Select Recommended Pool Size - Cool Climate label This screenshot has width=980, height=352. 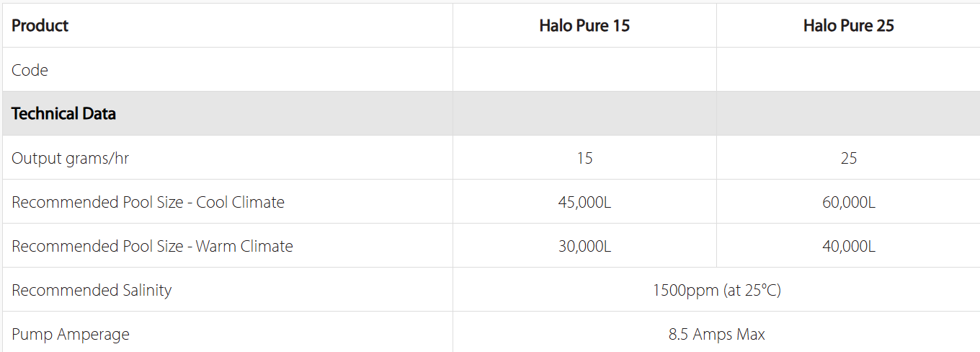tap(148, 202)
